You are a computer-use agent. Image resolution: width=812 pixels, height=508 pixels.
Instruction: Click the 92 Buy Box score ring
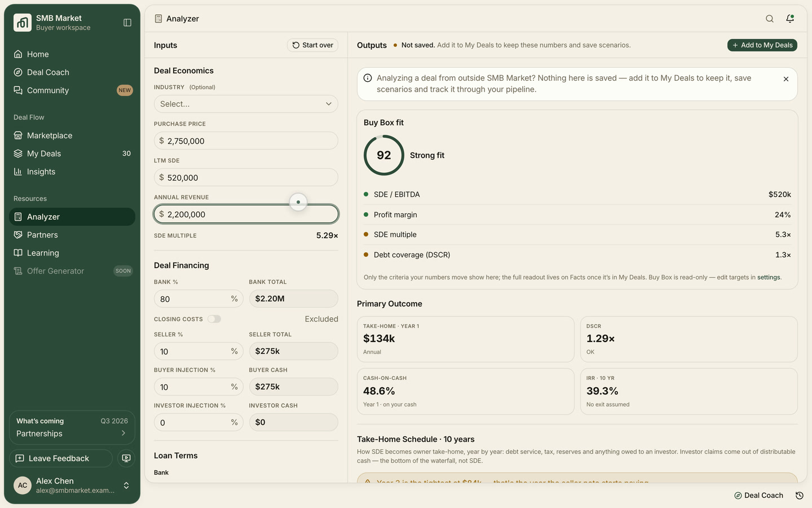pos(384,155)
